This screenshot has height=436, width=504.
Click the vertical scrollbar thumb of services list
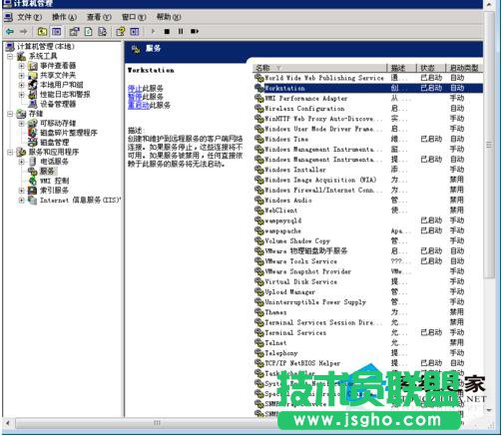[489, 145]
